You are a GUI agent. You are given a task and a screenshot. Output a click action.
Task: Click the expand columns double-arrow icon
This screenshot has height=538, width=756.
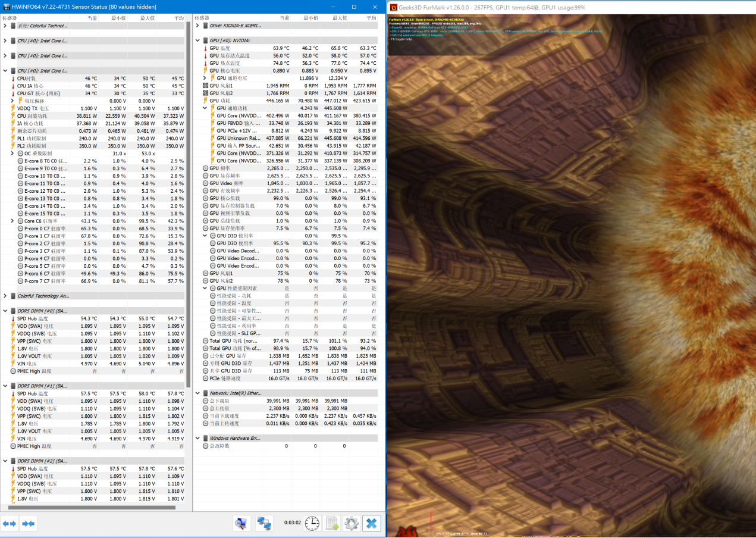pyautogui.click(x=10, y=524)
